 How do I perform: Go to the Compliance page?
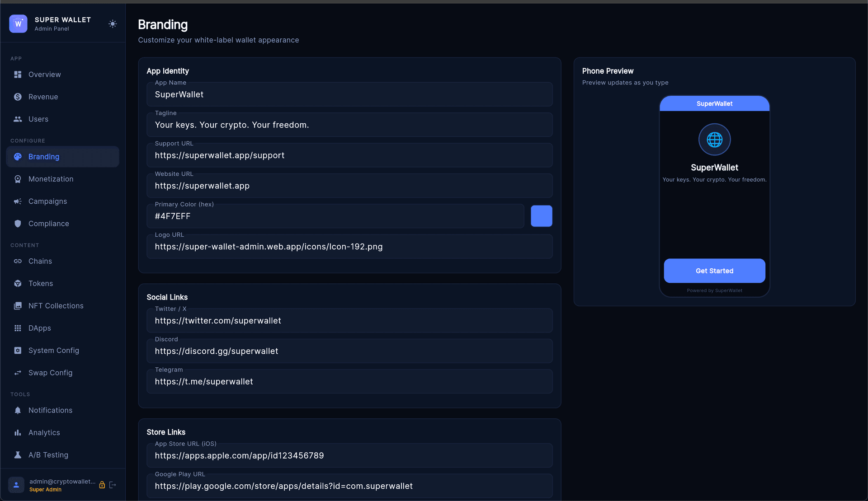[x=63, y=224]
